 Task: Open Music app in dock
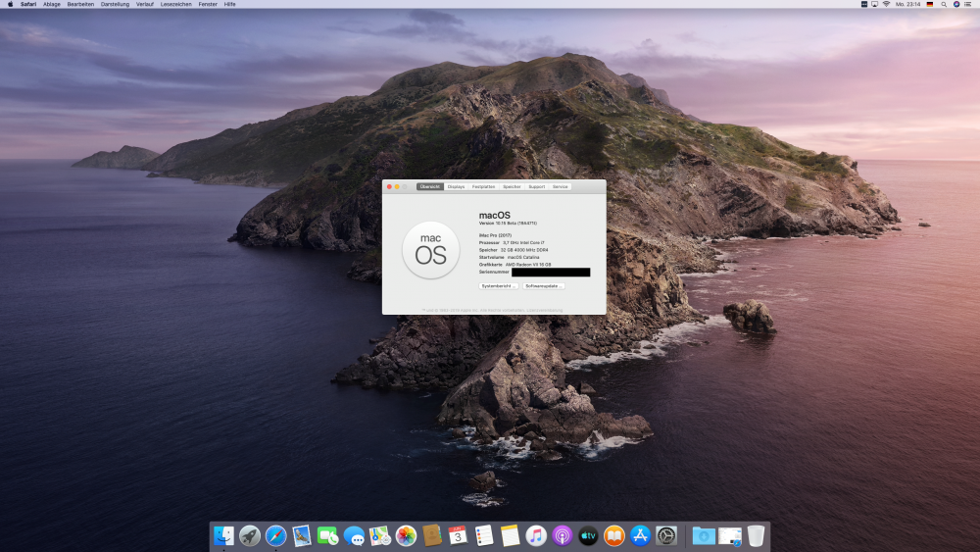[x=536, y=535]
